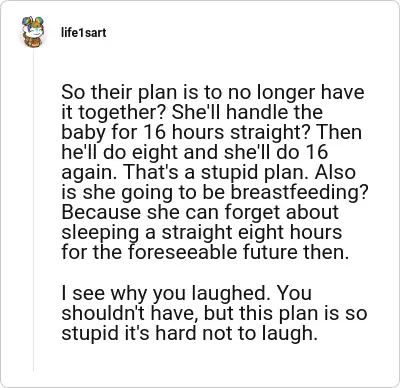400x388 pixels.
Task: Click the line 'baby for 16 hours straight? Then'
Action: pos(211,132)
